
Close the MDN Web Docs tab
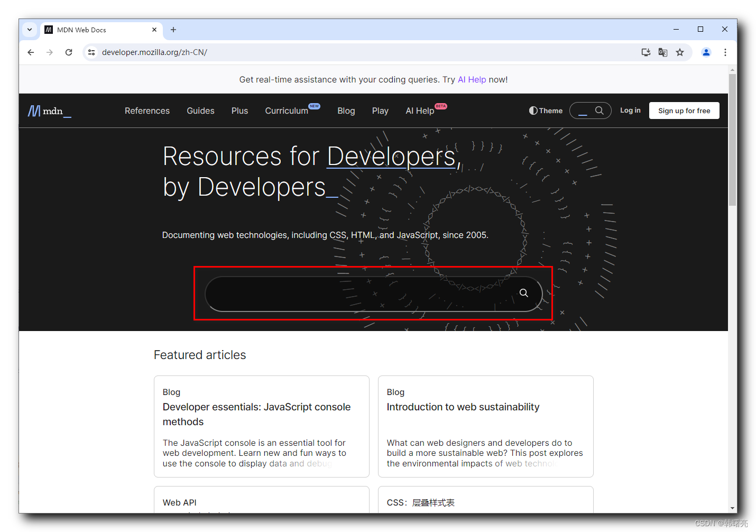point(154,30)
